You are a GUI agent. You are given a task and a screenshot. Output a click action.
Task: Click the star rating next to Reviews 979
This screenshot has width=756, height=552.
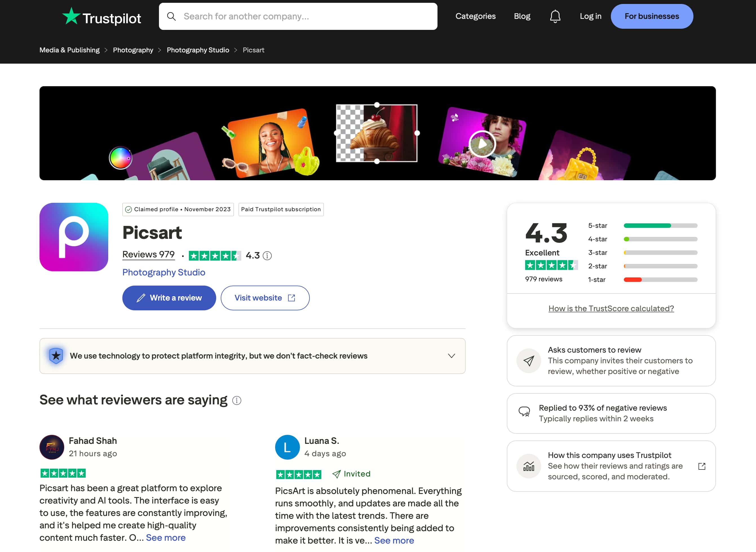tap(215, 256)
